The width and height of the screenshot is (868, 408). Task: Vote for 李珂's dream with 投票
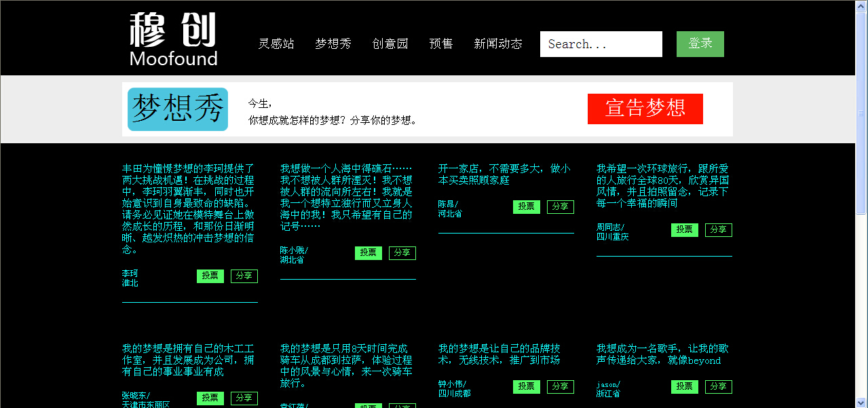210,276
